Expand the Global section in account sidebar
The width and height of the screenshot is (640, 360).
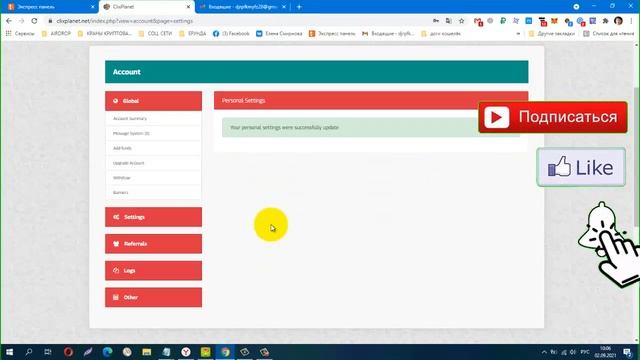(x=153, y=101)
